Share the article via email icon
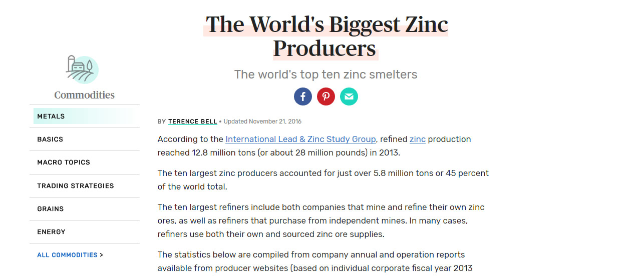Viewport: 644px width, 277px height. 349,96
